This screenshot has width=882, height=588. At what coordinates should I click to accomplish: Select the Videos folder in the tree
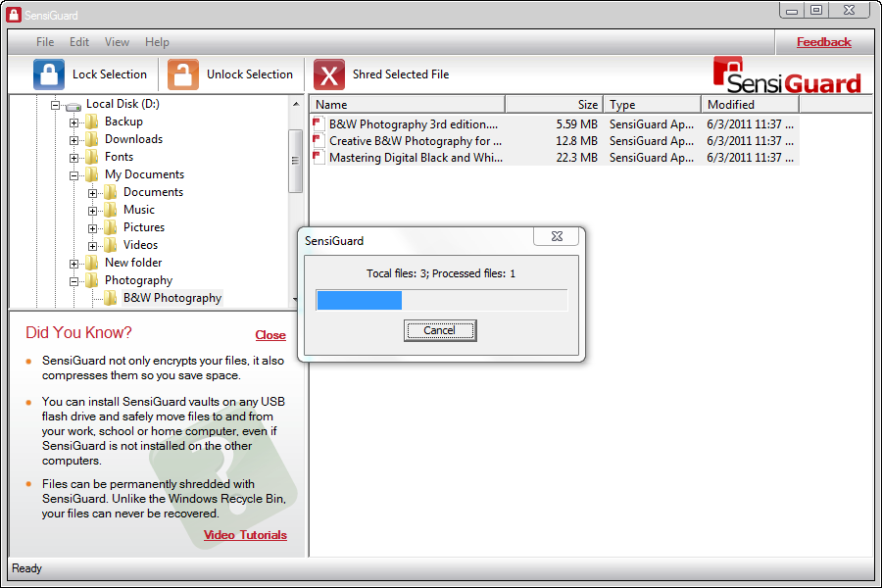coord(140,245)
